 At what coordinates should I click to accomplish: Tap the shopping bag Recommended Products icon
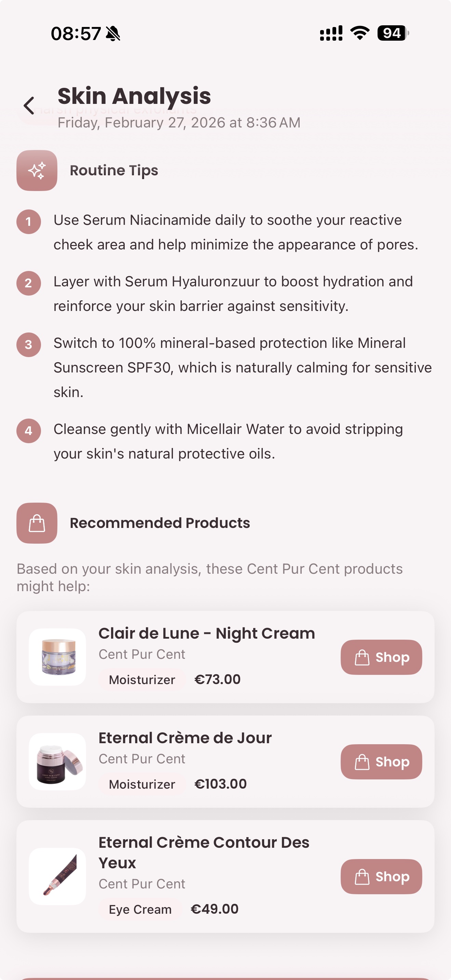click(x=37, y=523)
